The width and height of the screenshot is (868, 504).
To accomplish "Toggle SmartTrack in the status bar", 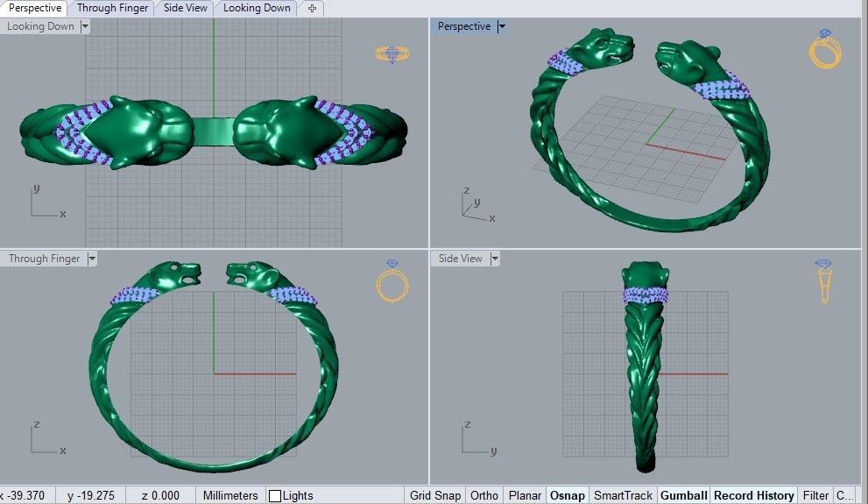I will coord(623,495).
